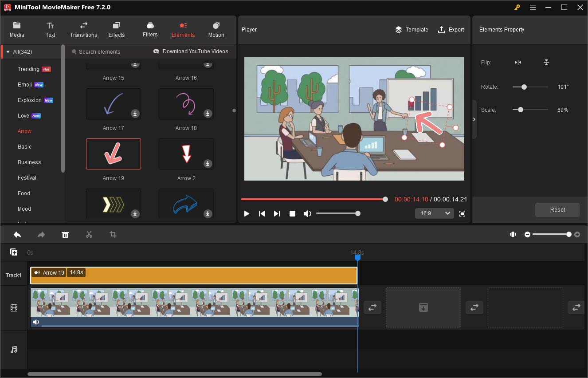Open the Filters tab
This screenshot has height=378, width=588.
pos(150,29)
